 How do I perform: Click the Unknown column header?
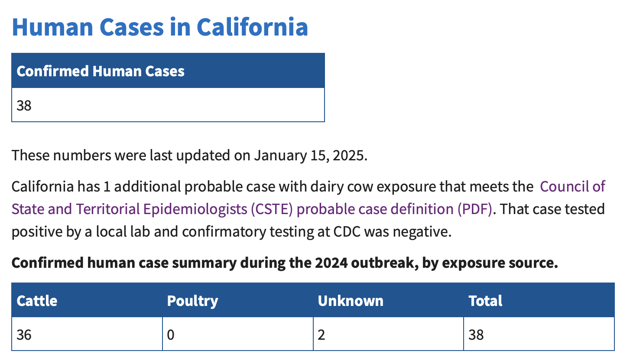[x=388, y=300]
